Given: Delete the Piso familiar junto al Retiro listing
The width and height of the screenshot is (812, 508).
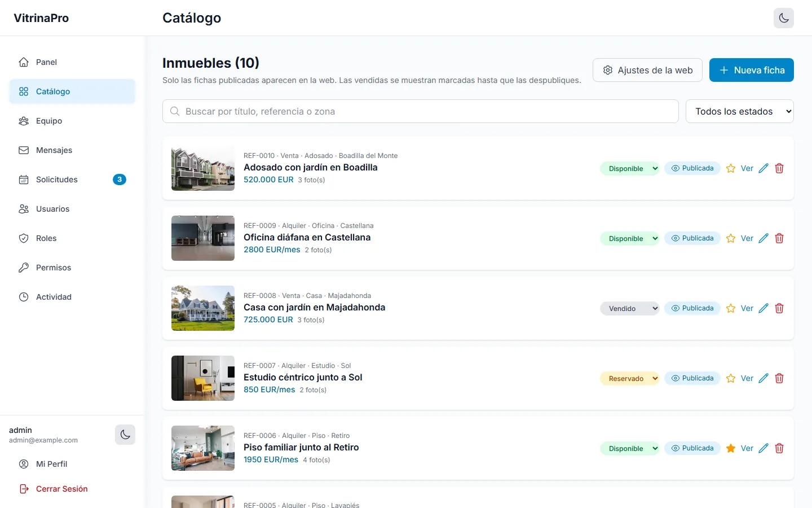Looking at the screenshot, I should point(779,448).
